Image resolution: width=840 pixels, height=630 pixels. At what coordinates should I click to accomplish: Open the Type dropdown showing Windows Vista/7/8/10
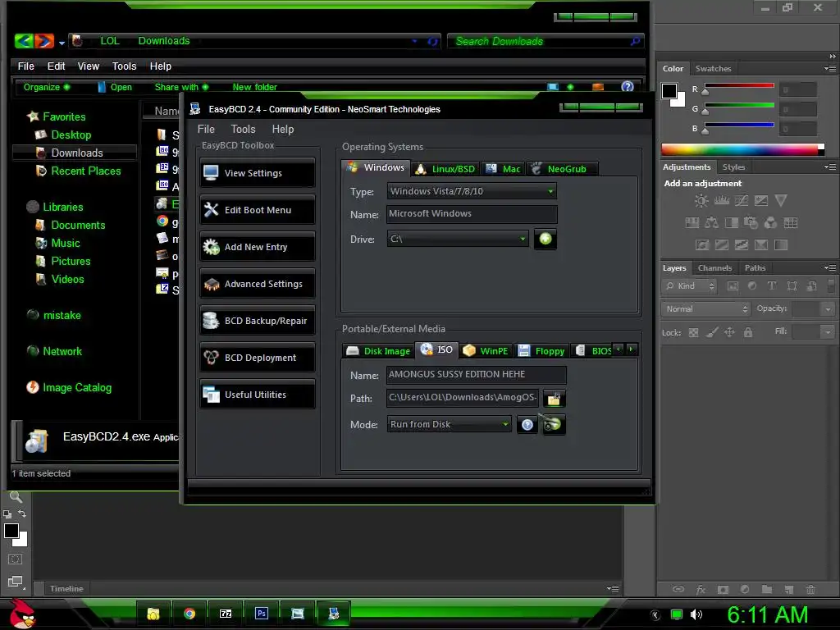472,191
